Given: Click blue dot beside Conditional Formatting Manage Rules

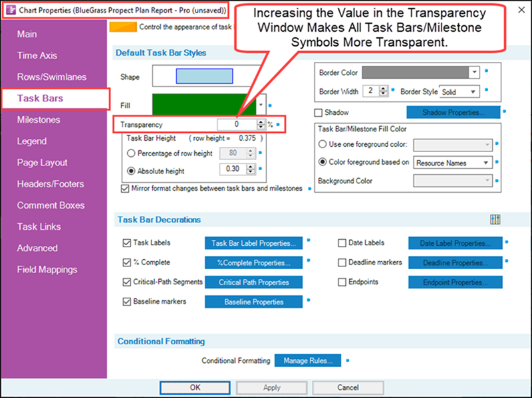Looking at the screenshot, I should point(347,360).
